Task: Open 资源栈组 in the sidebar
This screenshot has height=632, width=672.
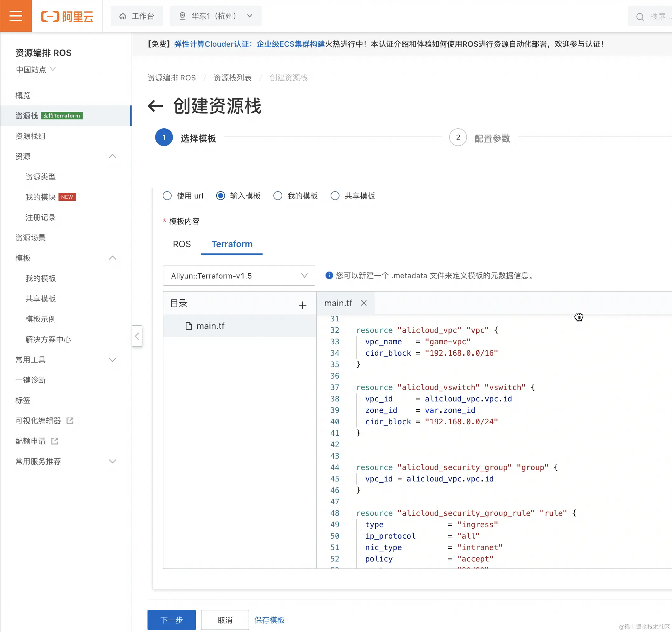Action: pos(31,136)
